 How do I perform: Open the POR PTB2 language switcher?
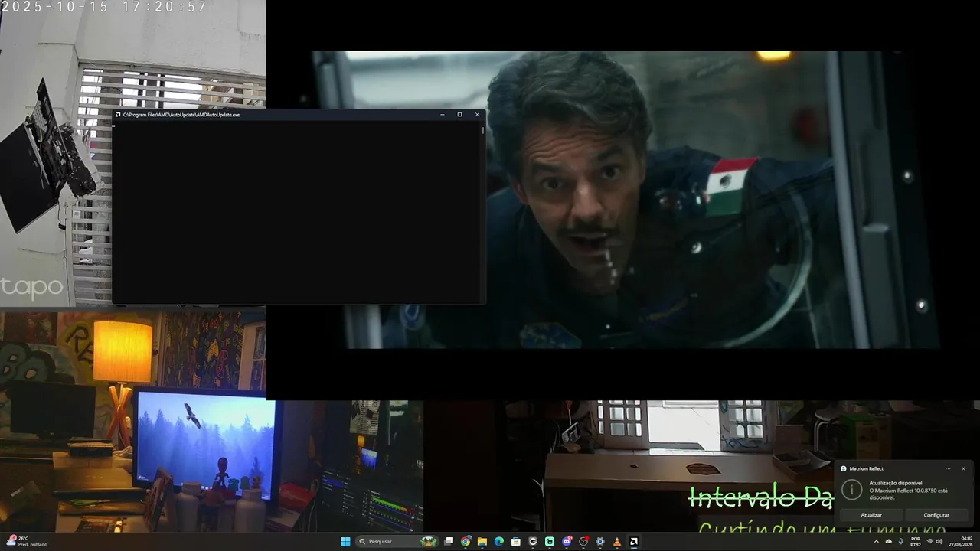coord(916,542)
